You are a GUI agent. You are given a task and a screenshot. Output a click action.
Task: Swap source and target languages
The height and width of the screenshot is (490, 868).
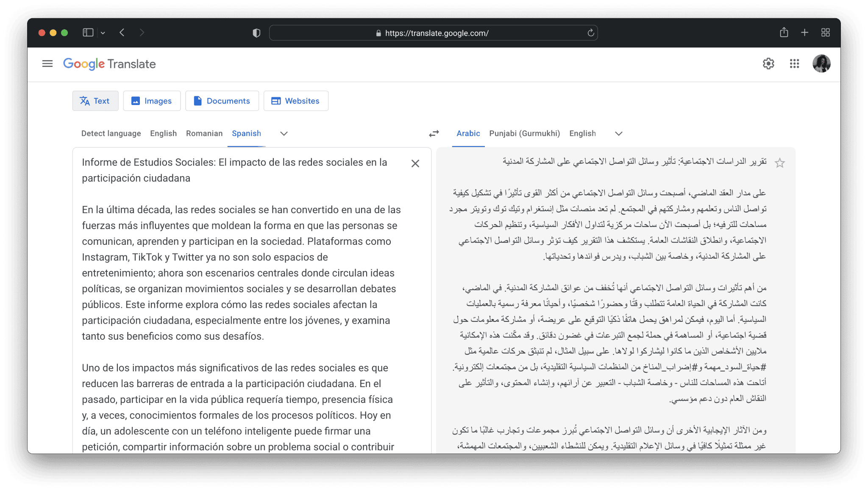(434, 133)
